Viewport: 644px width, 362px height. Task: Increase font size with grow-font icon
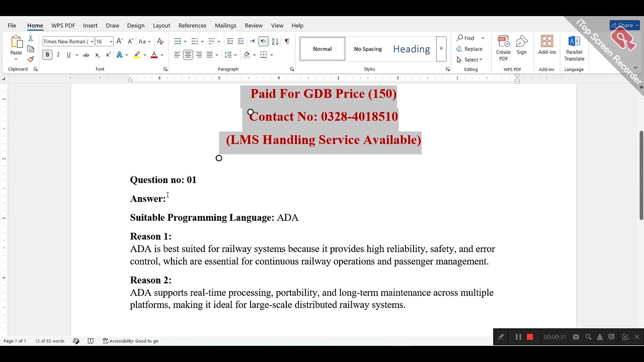[119, 41]
